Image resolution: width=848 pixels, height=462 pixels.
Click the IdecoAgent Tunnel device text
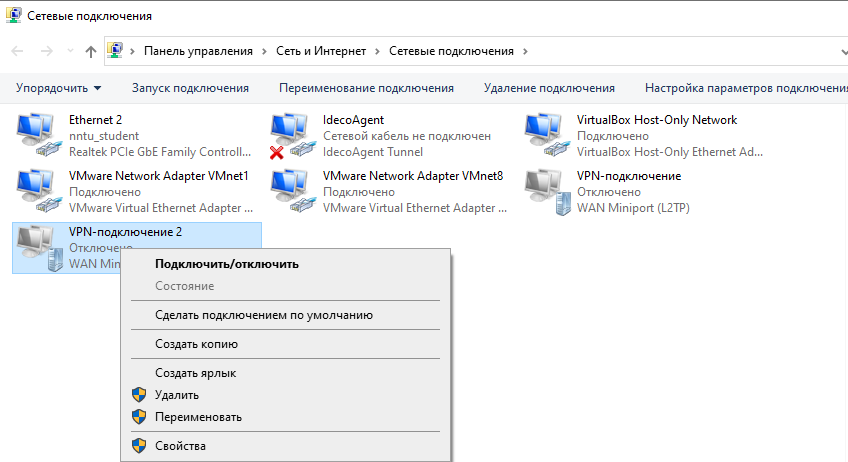pos(373,152)
